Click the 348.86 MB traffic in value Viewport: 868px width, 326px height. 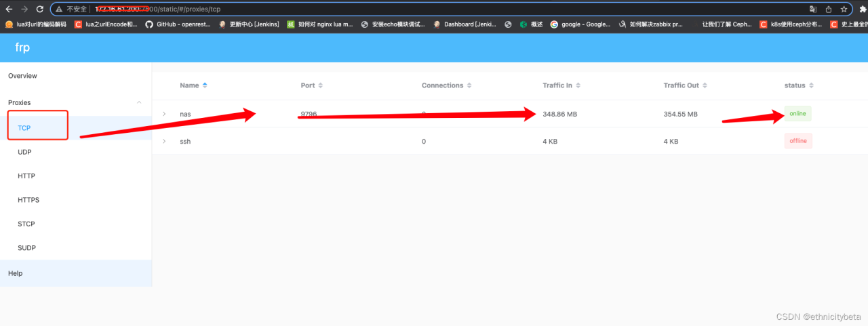pyautogui.click(x=559, y=114)
